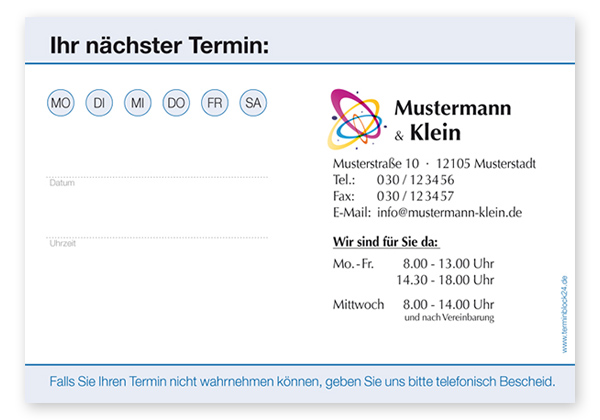Select the MO weekday circle

click(61, 102)
